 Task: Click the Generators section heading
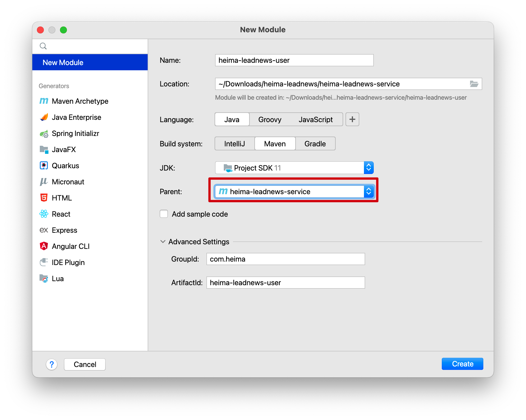54,86
